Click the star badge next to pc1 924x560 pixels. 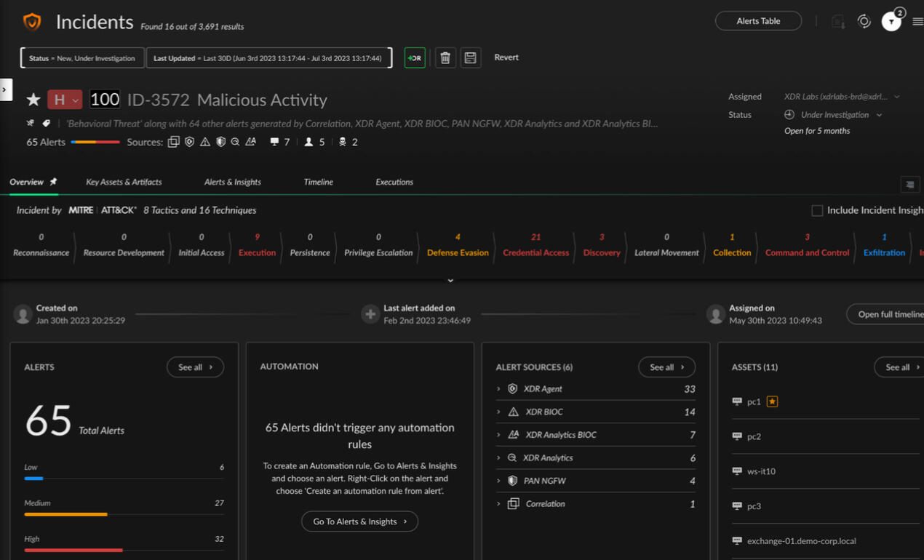click(x=772, y=401)
